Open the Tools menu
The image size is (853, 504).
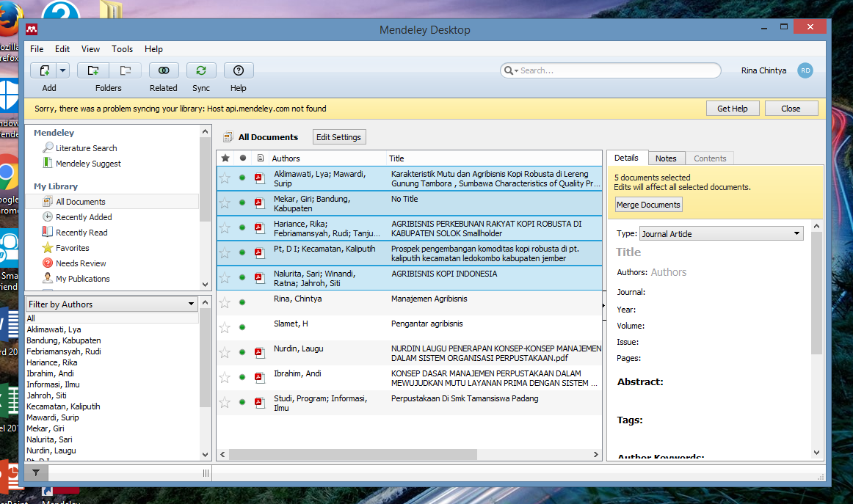point(122,49)
